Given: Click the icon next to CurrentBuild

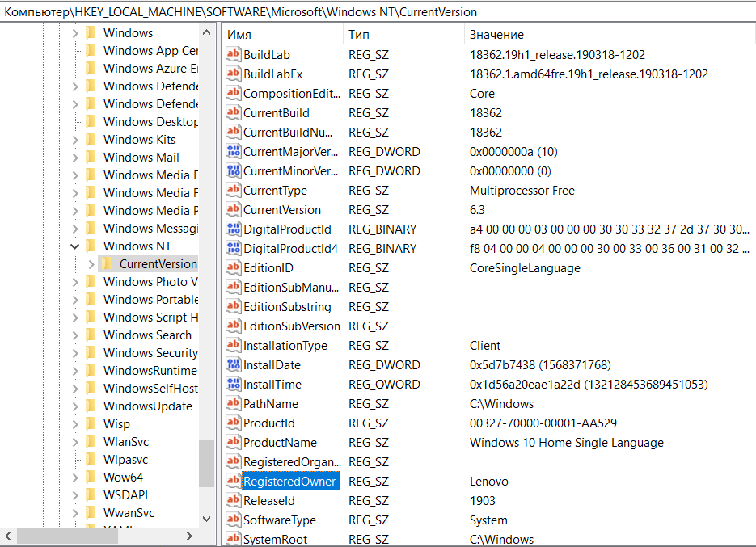Looking at the screenshot, I should (234, 113).
